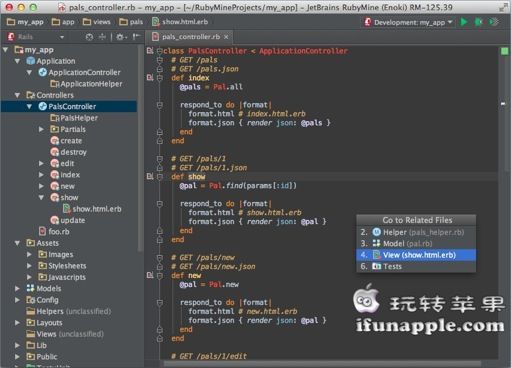Select the update action item

click(68, 220)
